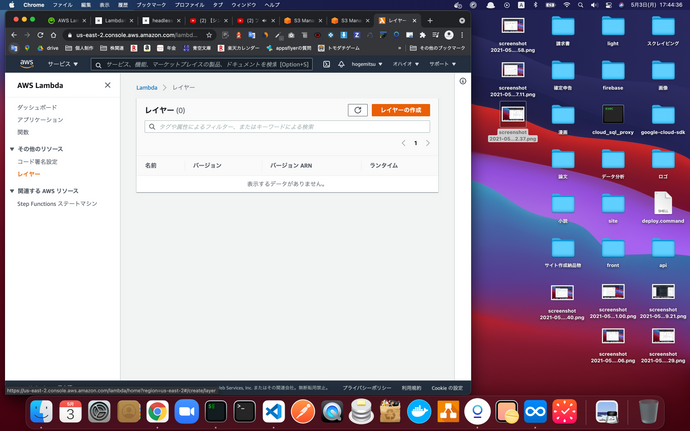The height and width of the screenshot is (431, 690).
Task: Open the drive bookmark
Action: (48, 48)
